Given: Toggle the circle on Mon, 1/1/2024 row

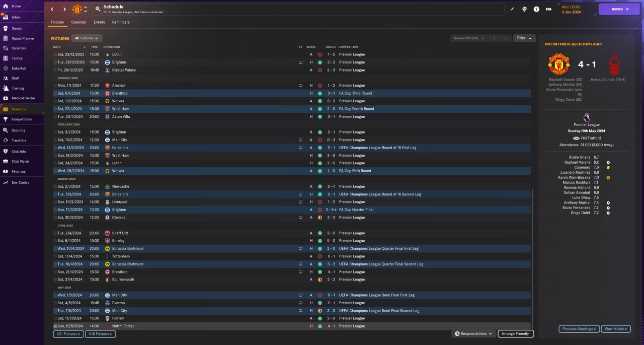Looking at the screenshot, I should [x=55, y=86].
